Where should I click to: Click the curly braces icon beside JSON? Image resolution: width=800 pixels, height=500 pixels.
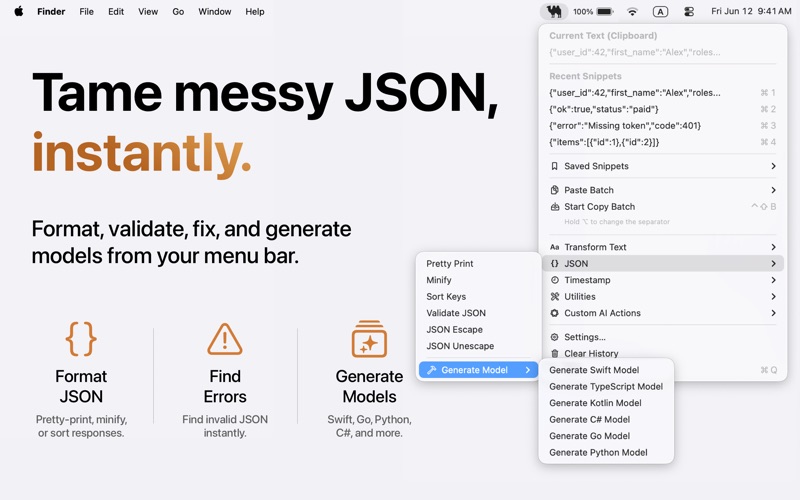pos(555,263)
